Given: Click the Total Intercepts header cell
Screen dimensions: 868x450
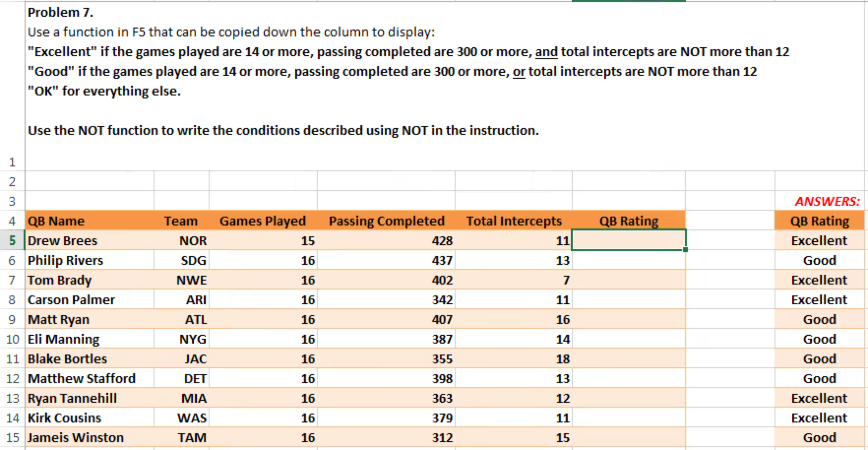Looking at the screenshot, I should coord(514,221).
